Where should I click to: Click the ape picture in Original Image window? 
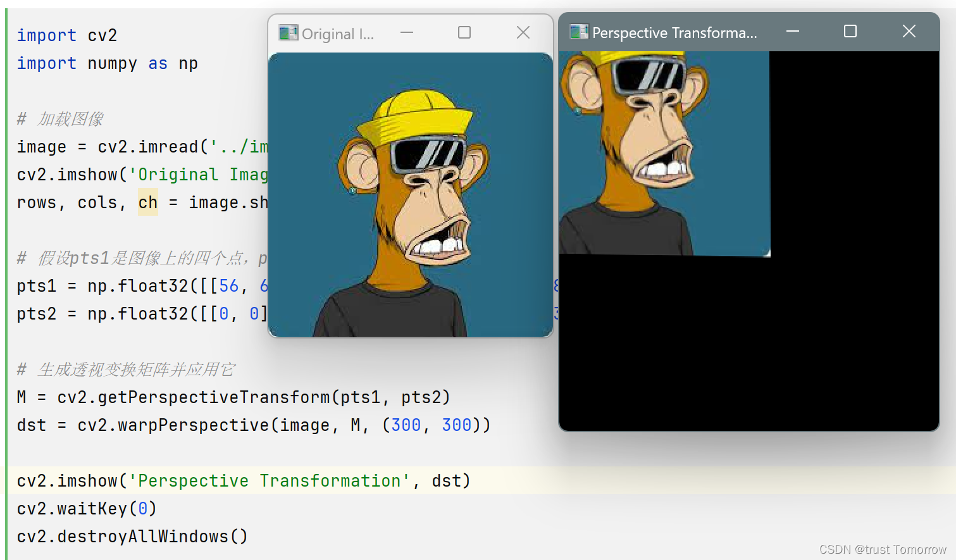(x=411, y=195)
